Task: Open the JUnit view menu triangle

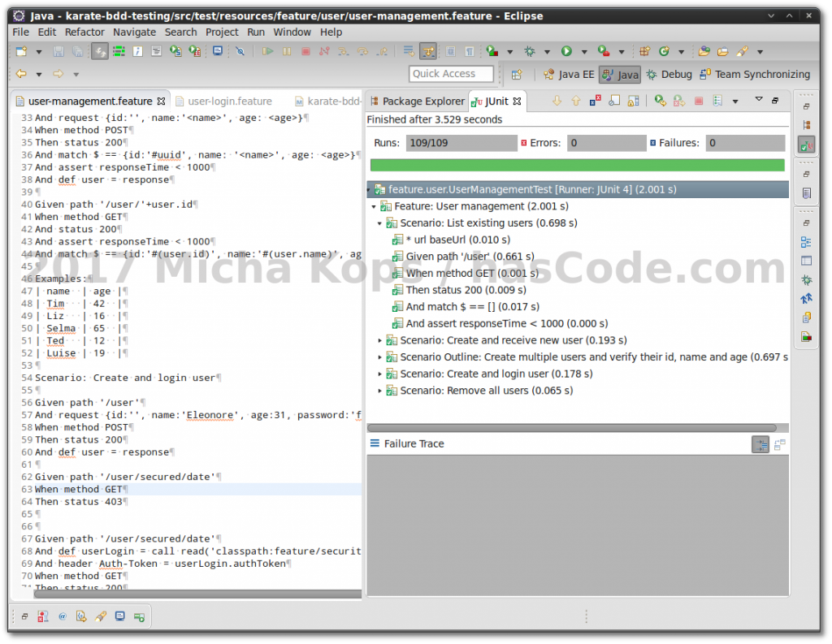Action: [x=759, y=101]
